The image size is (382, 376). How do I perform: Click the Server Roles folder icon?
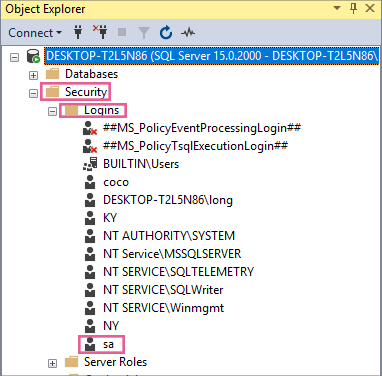(x=71, y=362)
